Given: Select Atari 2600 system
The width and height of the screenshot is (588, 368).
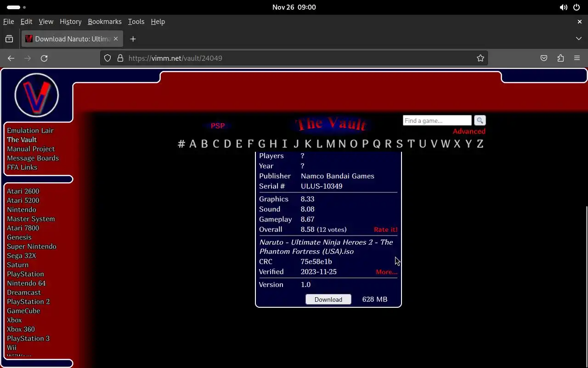Looking at the screenshot, I should (23, 191).
